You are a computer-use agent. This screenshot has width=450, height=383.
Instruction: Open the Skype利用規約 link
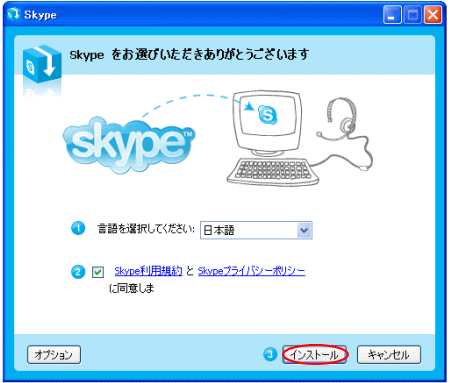point(148,271)
